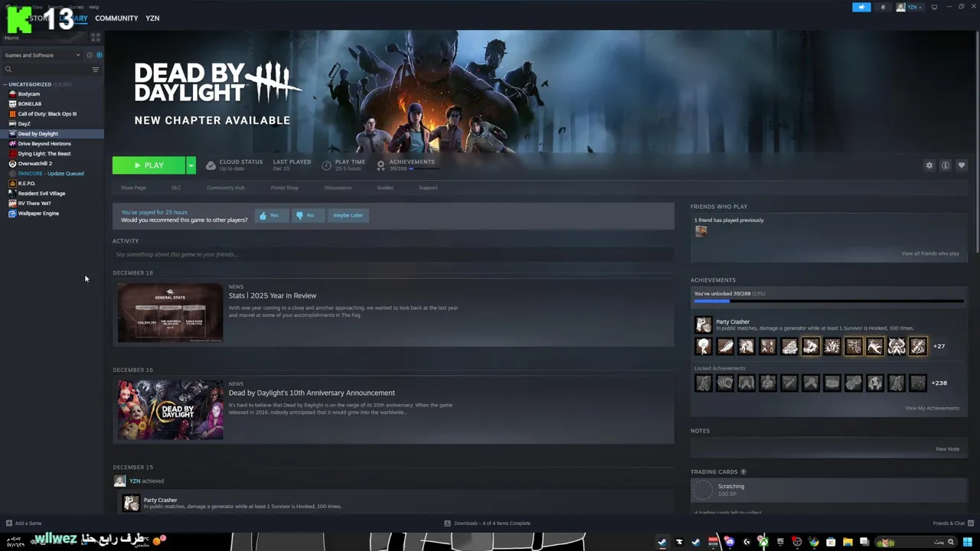Screen dimensions: 980x551
Task: Open the Store Page tab
Action: click(133, 187)
